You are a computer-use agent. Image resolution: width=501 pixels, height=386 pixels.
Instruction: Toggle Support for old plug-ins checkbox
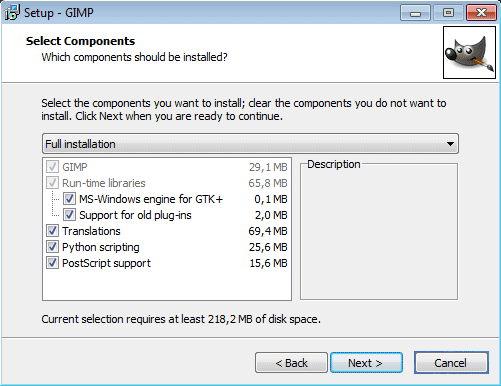69,215
